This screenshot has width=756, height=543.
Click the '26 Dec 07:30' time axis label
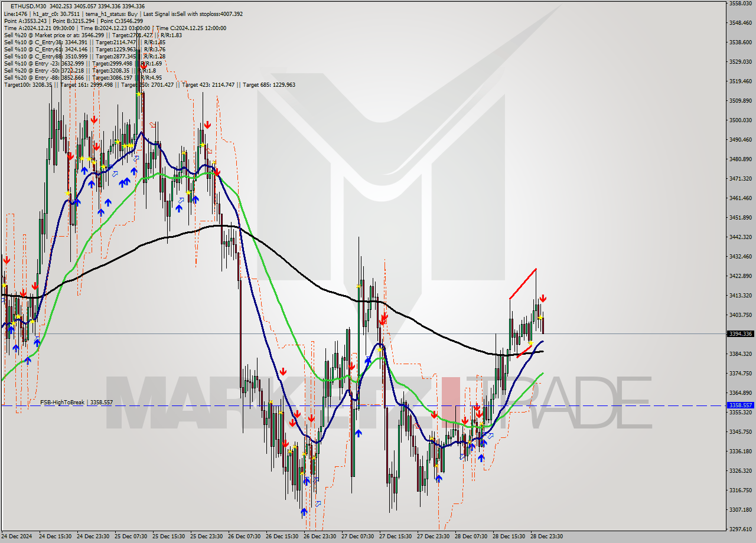pos(244,537)
